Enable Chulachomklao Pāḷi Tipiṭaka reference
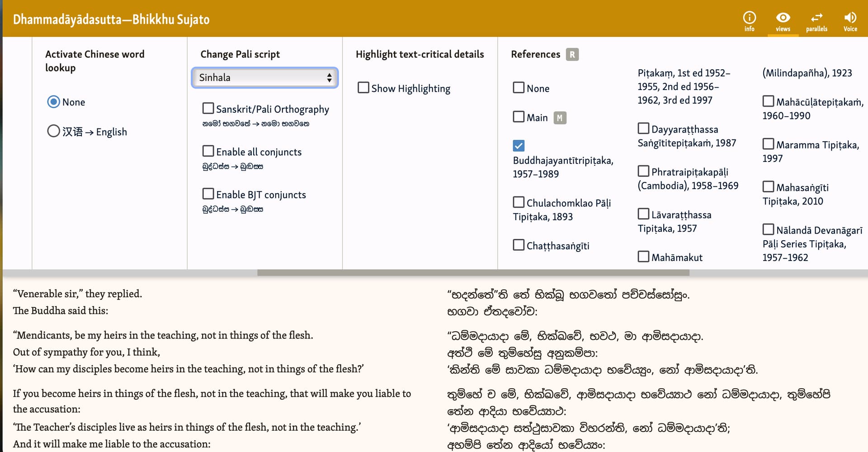Viewport: 868px width, 452px height. [519, 202]
